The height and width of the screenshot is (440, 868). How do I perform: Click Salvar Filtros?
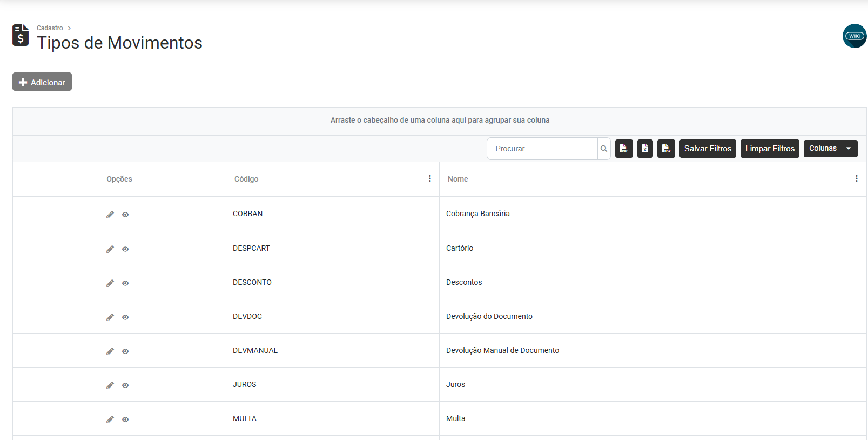point(708,149)
